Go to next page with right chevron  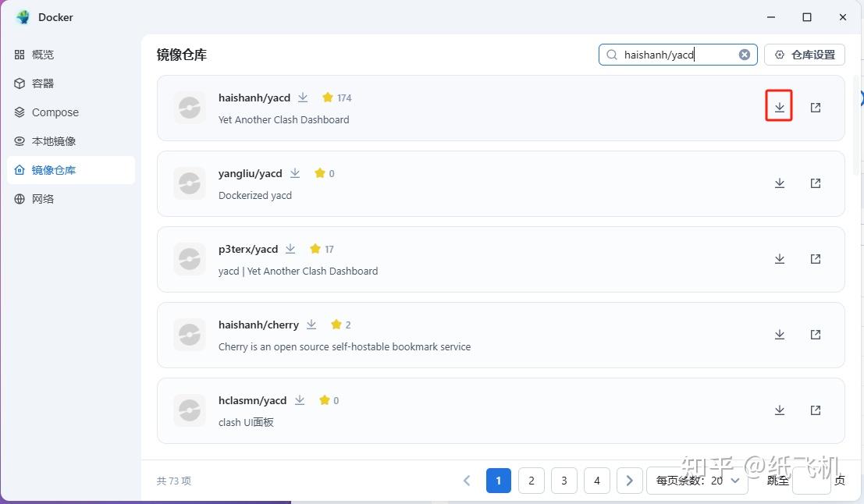click(x=630, y=481)
